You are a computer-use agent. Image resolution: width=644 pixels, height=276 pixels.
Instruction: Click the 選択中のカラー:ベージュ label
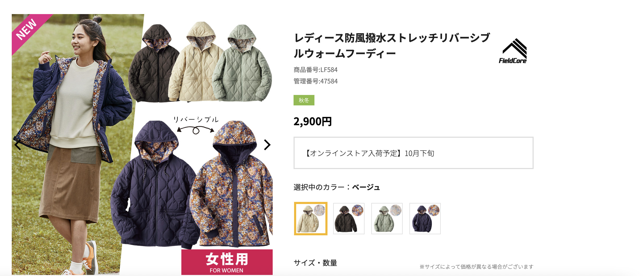coord(337,187)
